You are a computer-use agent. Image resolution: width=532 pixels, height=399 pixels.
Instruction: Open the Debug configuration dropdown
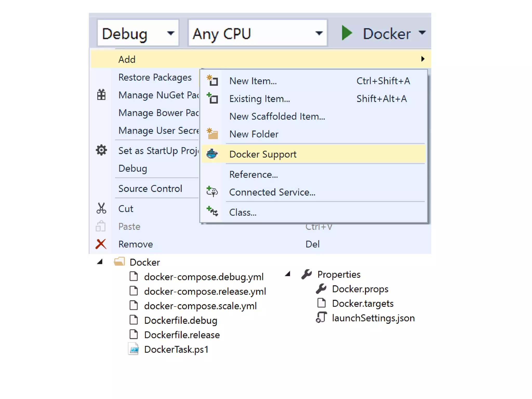[170, 33]
